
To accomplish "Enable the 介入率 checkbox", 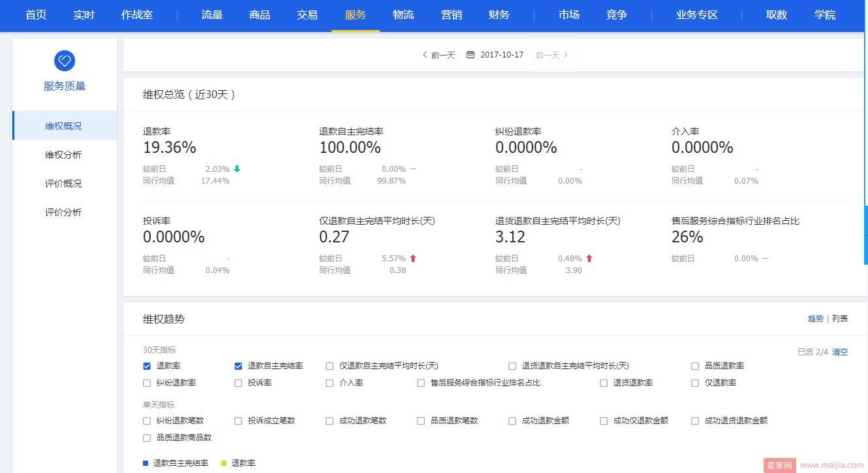I will pos(330,383).
